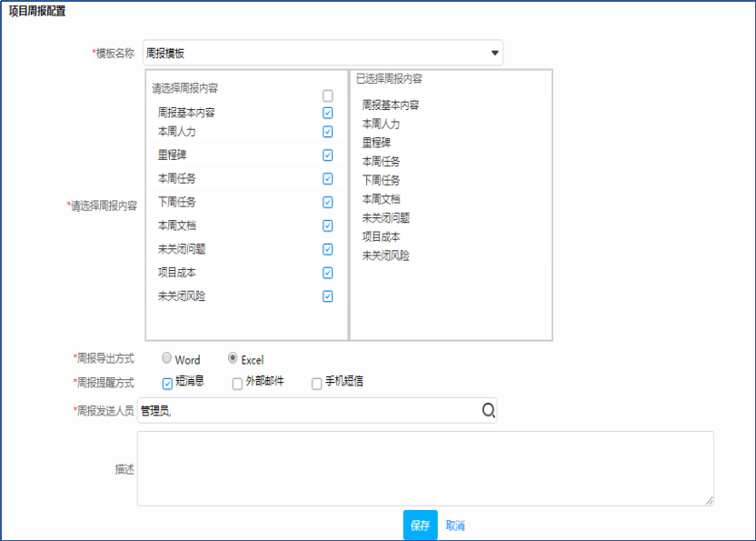Uncheck the 周报基本内容 checkbox
The height and width of the screenshot is (541, 756).
pyautogui.click(x=327, y=113)
